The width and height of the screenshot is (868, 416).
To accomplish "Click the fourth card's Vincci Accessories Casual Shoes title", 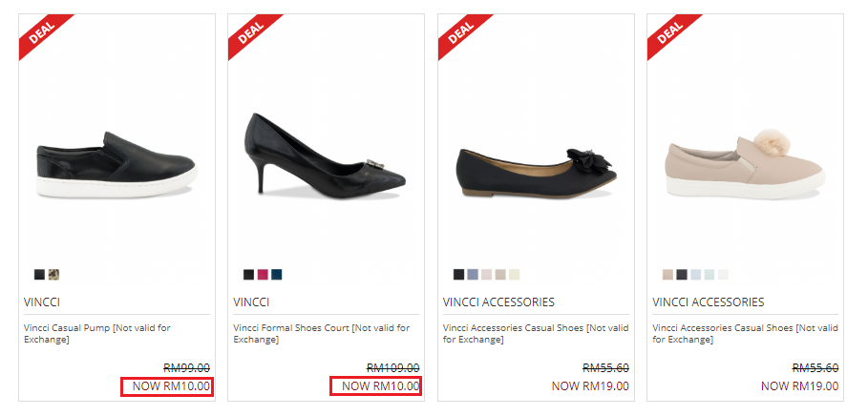I will point(745,333).
